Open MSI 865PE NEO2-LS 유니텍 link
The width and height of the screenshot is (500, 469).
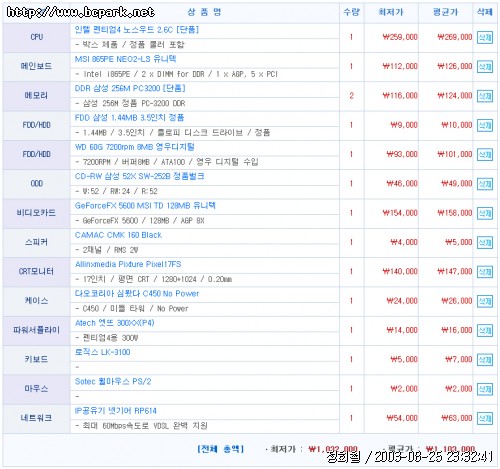(125, 59)
